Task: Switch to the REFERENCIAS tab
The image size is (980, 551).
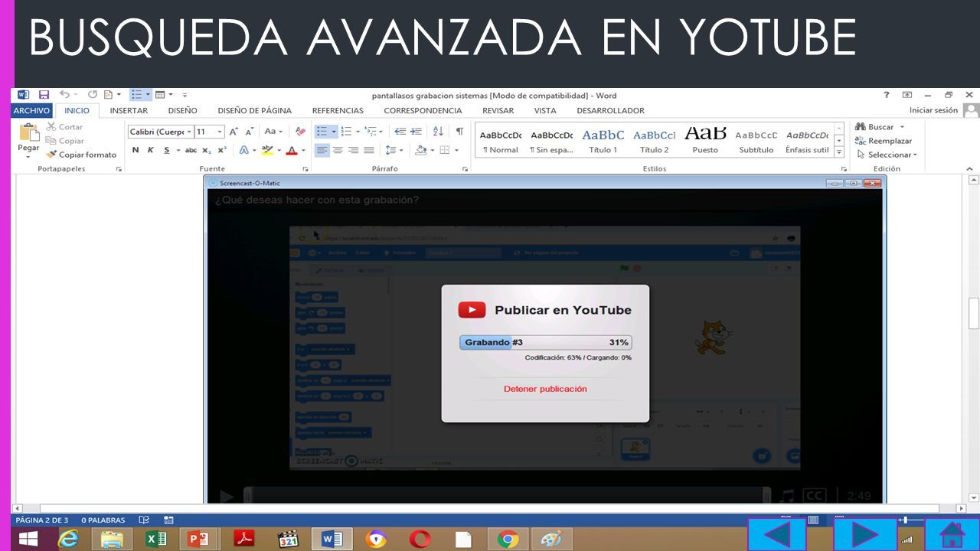Action: point(338,110)
